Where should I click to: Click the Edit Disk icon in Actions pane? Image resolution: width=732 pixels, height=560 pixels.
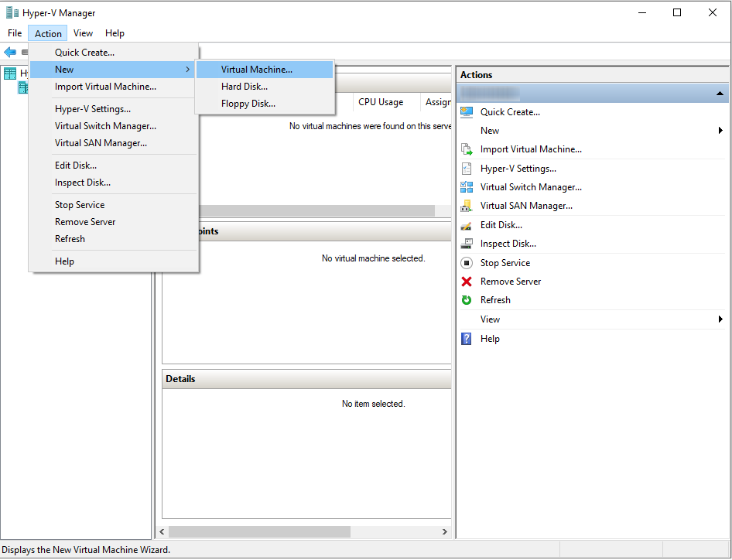(466, 225)
